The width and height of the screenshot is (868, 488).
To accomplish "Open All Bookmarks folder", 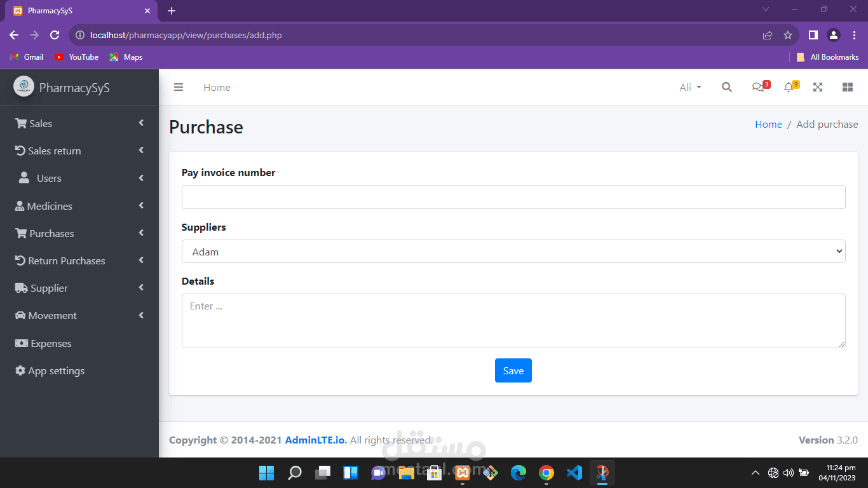I will coord(827,57).
